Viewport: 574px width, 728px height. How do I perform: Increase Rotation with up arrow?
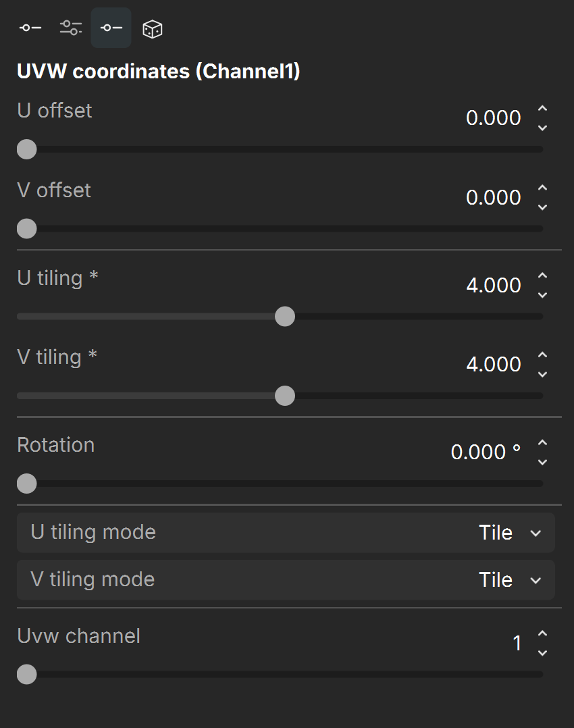(542, 442)
